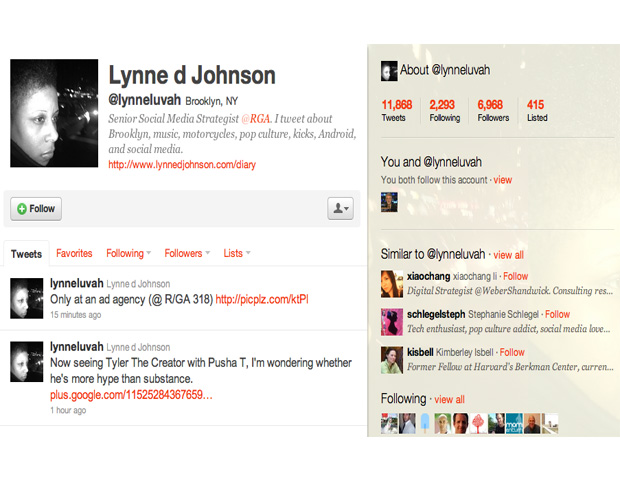Select the Tweets tab
The height and width of the screenshot is (480, 620).
pyautogui.click(x=26, y=254)
